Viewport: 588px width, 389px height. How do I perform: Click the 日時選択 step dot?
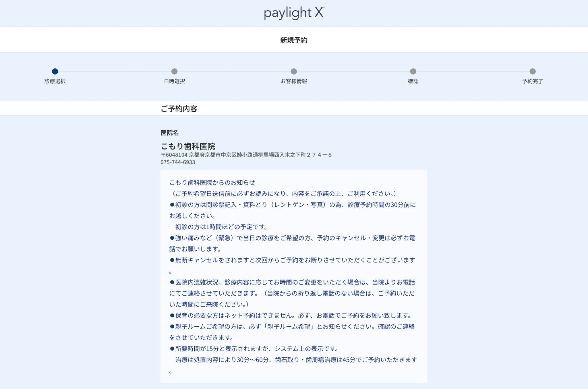[x=174, y=71]
